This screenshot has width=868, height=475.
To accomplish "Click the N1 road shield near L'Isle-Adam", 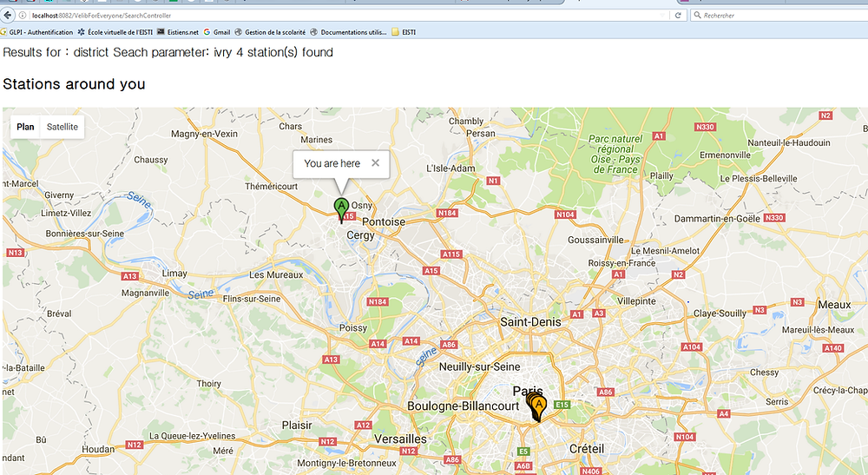I will point(493,181).
